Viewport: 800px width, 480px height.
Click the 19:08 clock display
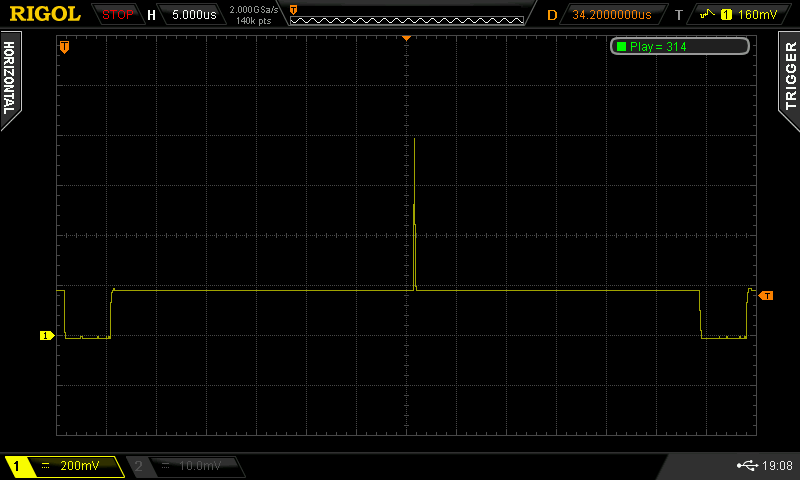coord(778,466)
